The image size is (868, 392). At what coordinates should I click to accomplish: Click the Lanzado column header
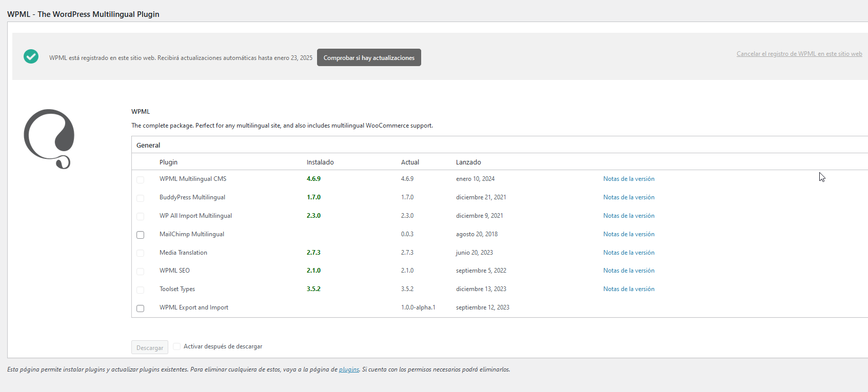[x=468, y=162]
